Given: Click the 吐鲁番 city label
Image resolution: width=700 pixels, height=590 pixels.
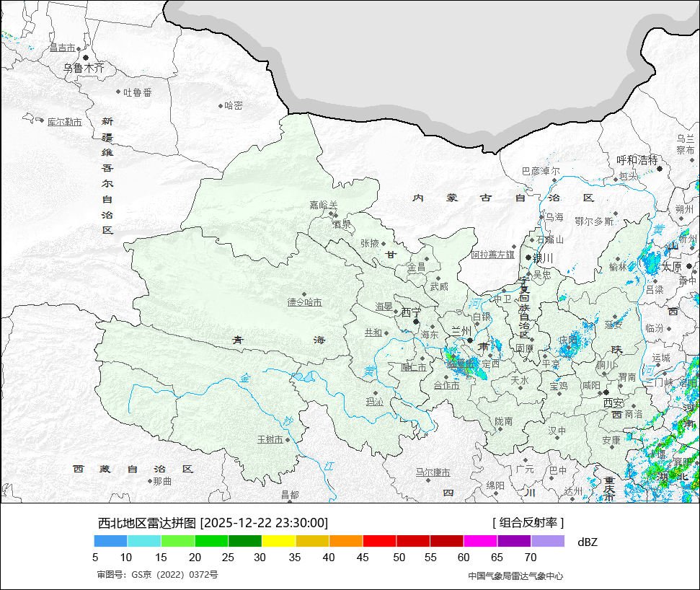Looking at the screenshot, I should pyautogui.click(x=138, y=92).
